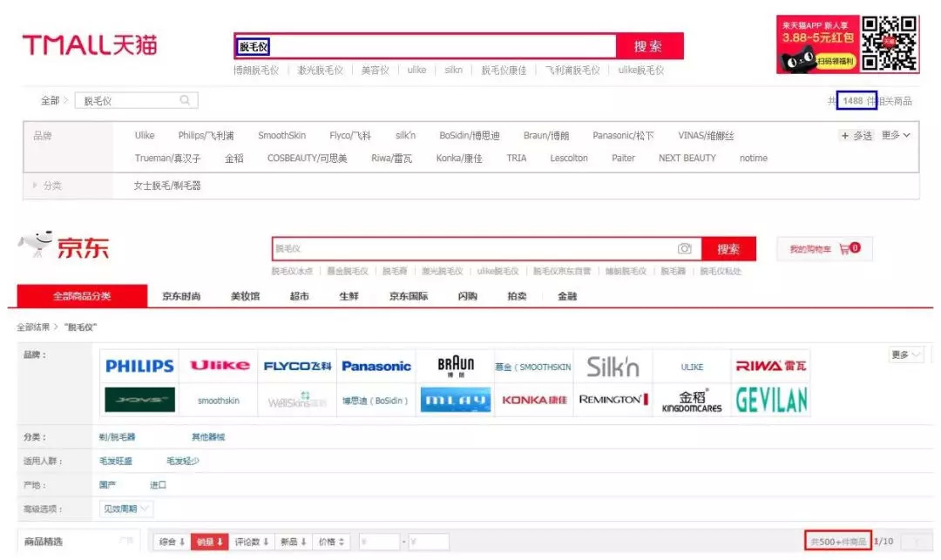The height and width of the screenshot is (560, 941).
Task: Click the Tmall QR code
Action: [x=890, y=44]
